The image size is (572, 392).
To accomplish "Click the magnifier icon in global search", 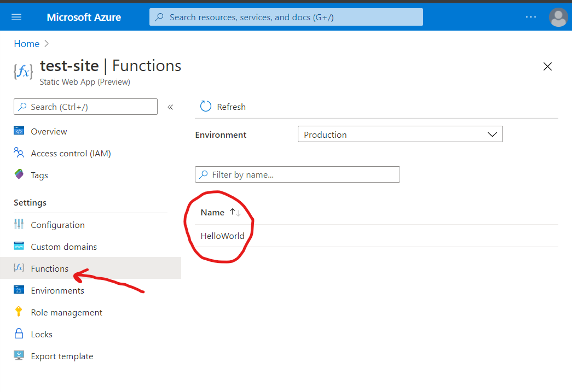I will point(159,17).
